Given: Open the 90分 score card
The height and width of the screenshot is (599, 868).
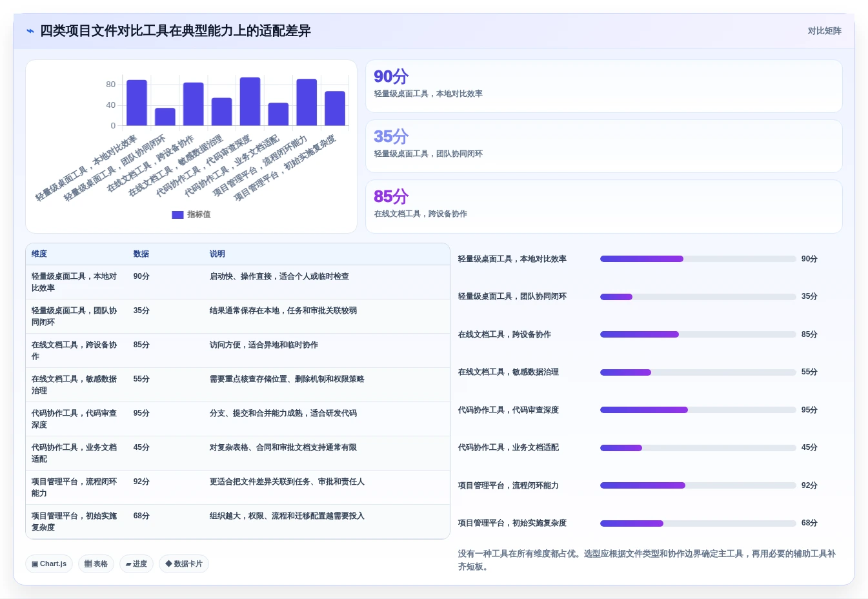Looking at the screenshot, I should tap(604, 86).
